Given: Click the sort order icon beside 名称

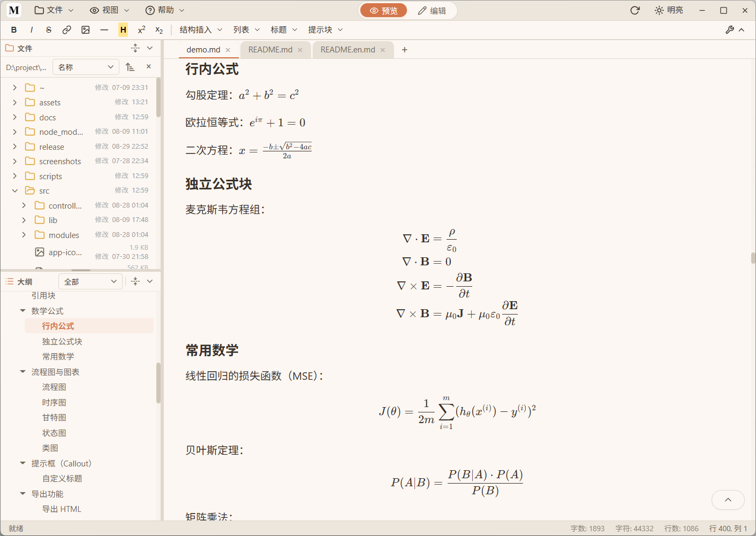Looking at the screenshot, I should pyautogui.click(x=130, y=67).
